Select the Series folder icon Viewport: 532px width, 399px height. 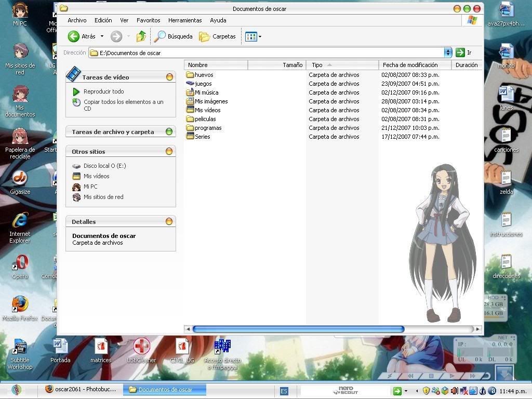[x=190, y=137]
